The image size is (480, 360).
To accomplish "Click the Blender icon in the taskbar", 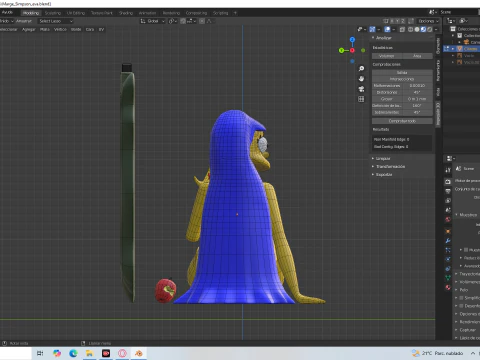I will [139, 353].
